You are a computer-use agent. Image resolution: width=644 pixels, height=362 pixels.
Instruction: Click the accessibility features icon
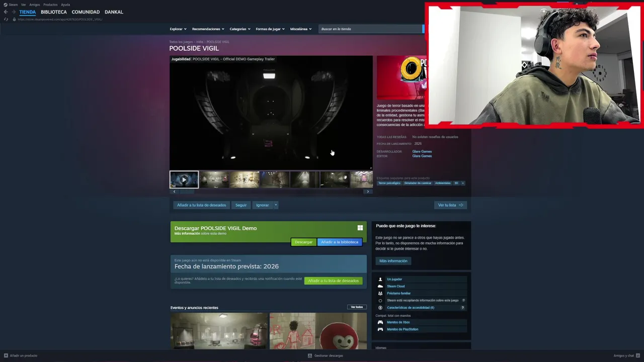(380, 307)
